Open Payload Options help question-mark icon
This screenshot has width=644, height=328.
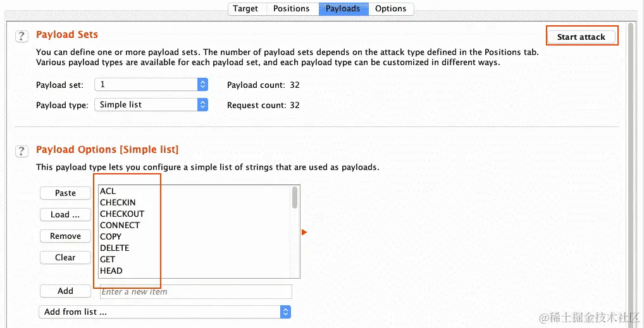(x=22, y=151)
